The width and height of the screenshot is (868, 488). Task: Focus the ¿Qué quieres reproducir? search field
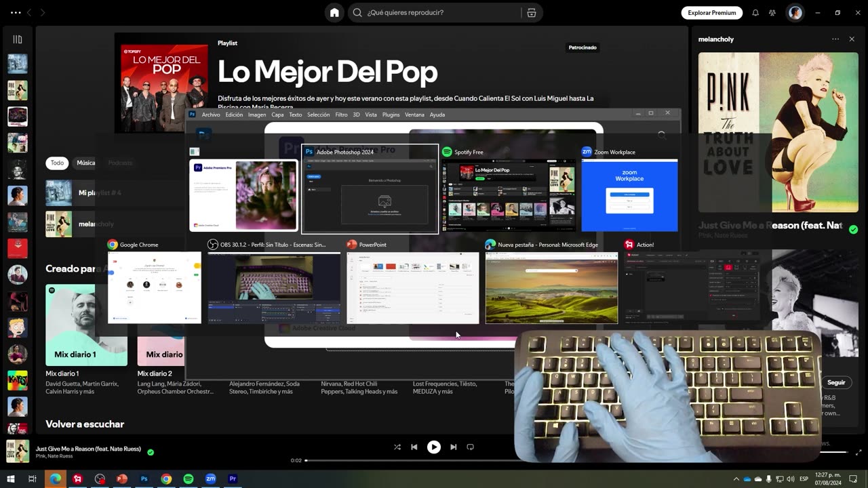pyautogui.click(x=434, y=12)
